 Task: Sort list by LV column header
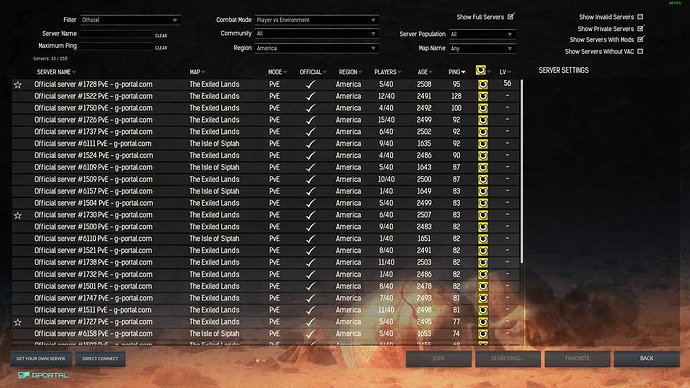pyautogui.click(x=505, y=72)
